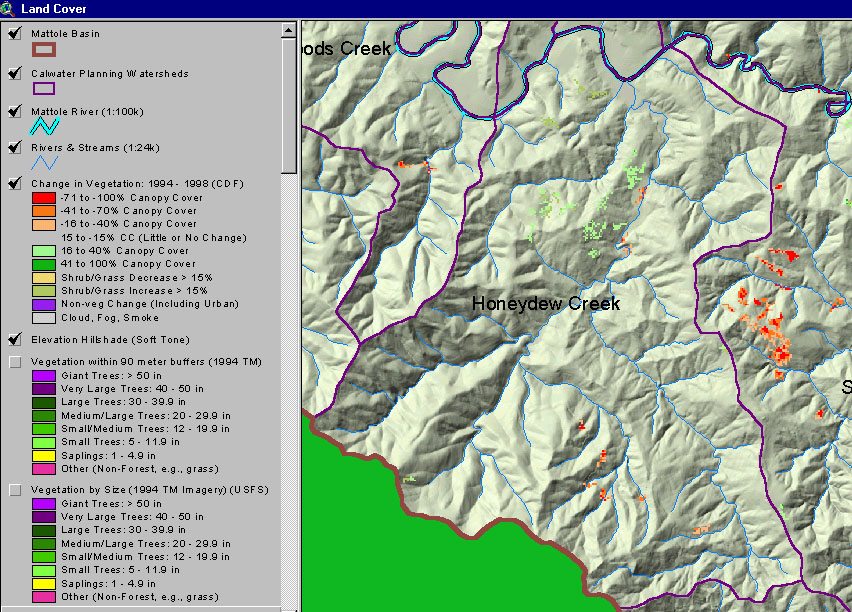Toggle Elevation Hillshade (Soft Tone) checkbox
The width and height of the screenshot is (852, 612).
(15, 340)
